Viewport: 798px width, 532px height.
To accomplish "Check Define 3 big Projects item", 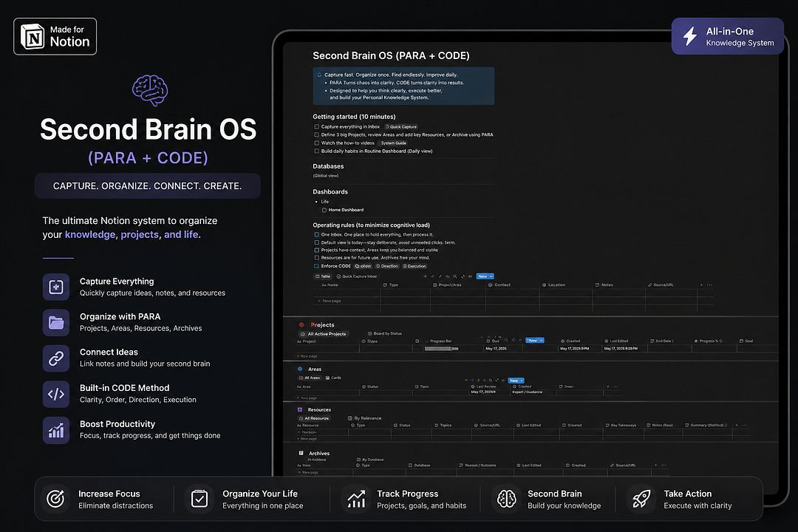I will pos(316,135).
